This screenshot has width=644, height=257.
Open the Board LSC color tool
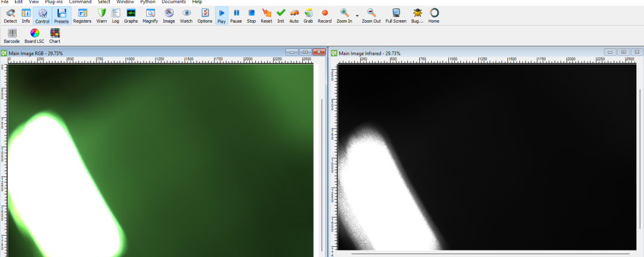[35, 36]
